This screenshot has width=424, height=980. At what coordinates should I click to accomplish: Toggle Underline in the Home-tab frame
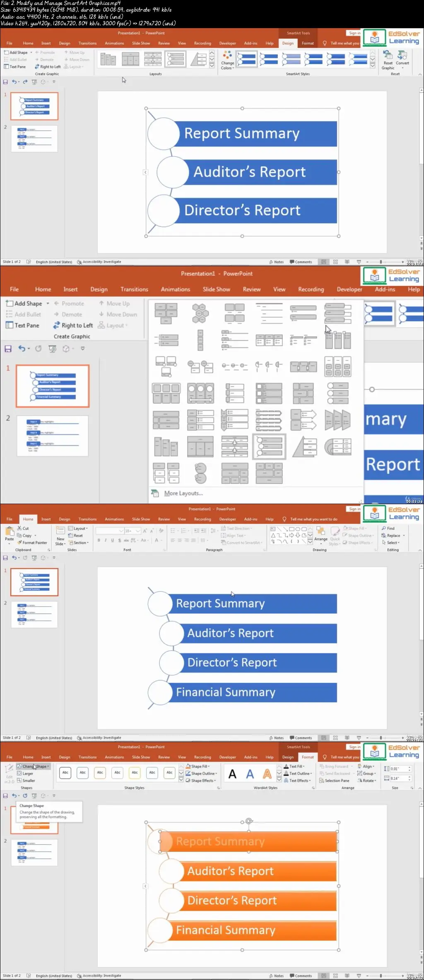112,540
